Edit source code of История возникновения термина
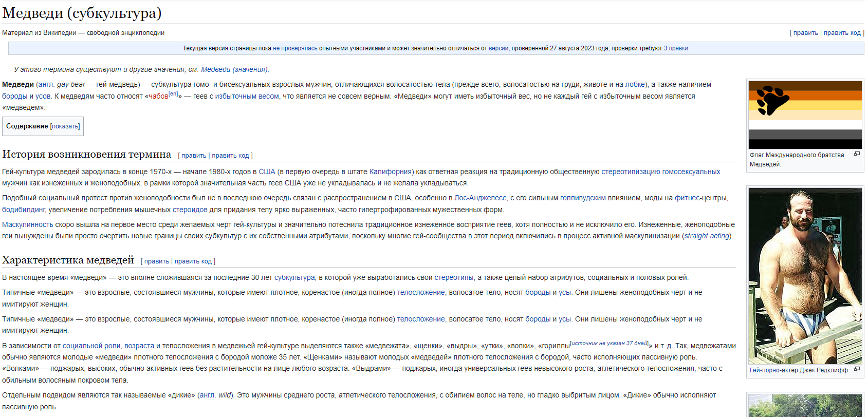The image size is (868, 417). [x=230, y=156]
